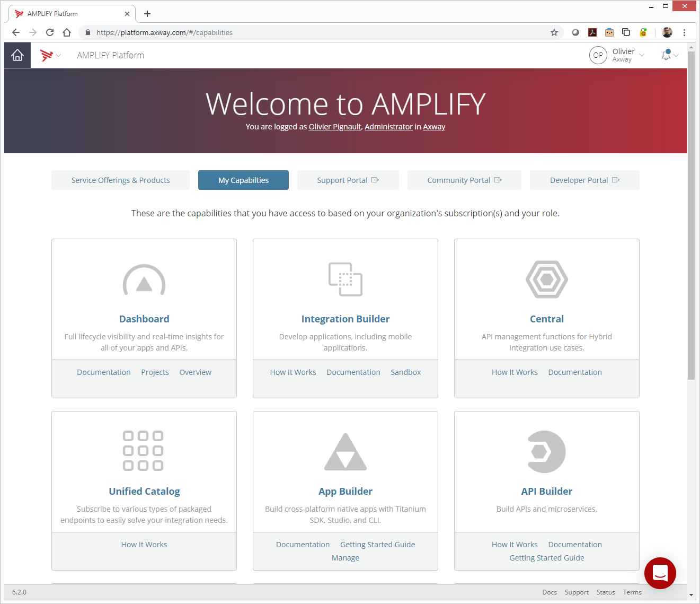Open Central How It Works link
700x604 pixels.
(515, 372)
